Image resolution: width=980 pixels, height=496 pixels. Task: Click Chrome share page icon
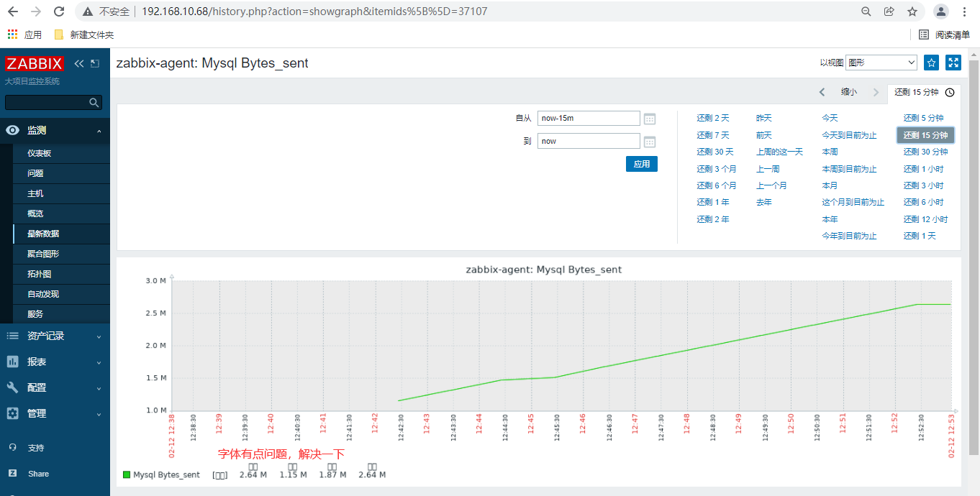(x=889, y=12)
